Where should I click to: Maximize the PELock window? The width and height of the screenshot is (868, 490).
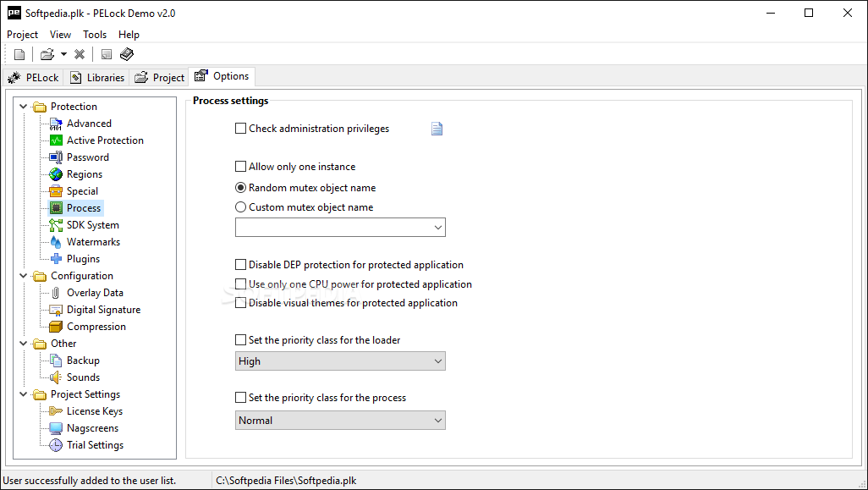point(809,13)
